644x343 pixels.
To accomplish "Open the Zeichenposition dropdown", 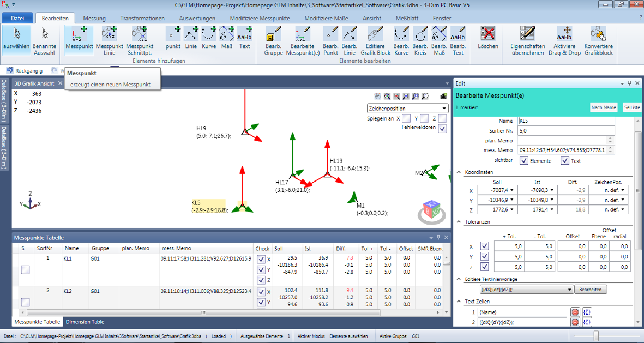I will [x=407, y=109].
